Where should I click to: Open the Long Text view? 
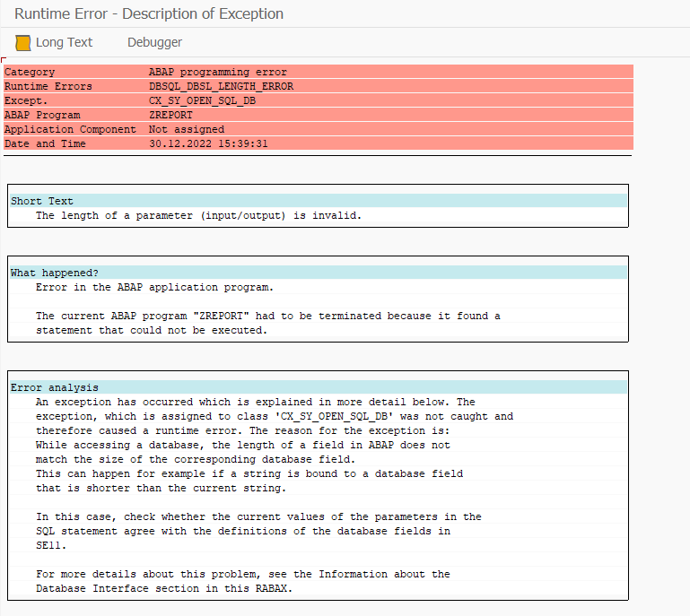click(x=64, y=42)
